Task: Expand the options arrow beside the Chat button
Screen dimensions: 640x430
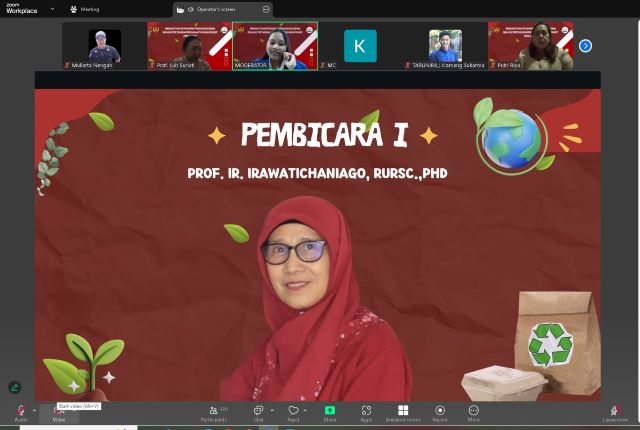Action: point(270,410)
